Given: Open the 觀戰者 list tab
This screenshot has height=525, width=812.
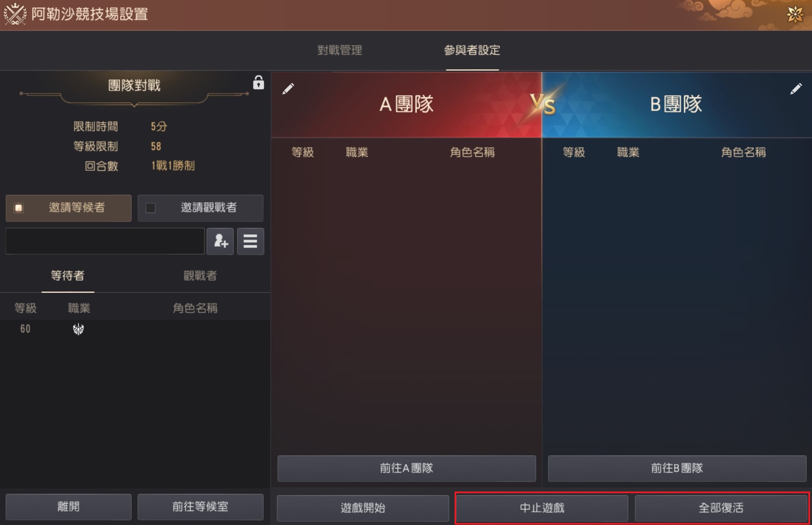Looking at the screenshot, I should click(x=200, y=276).
